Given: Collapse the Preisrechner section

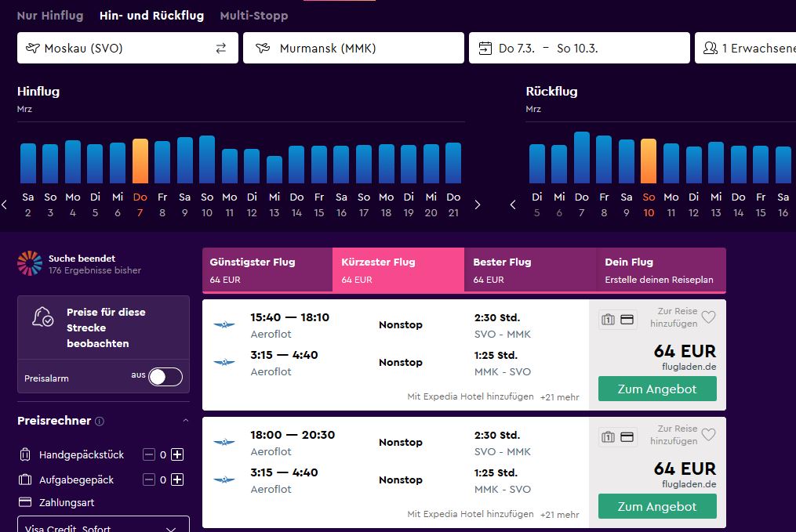Looking at the screenshot, I should (185, 421).
